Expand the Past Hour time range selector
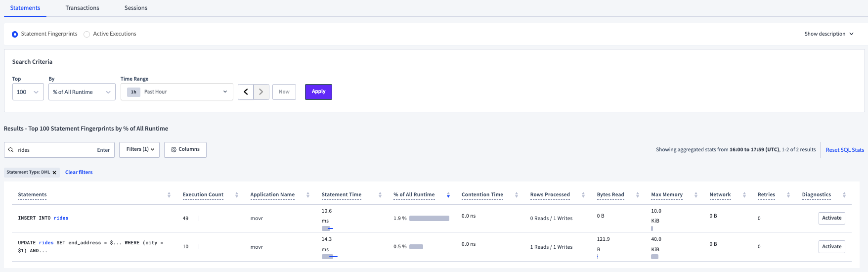The height and width of the screenshot is (272, 868). coord(176,92)
